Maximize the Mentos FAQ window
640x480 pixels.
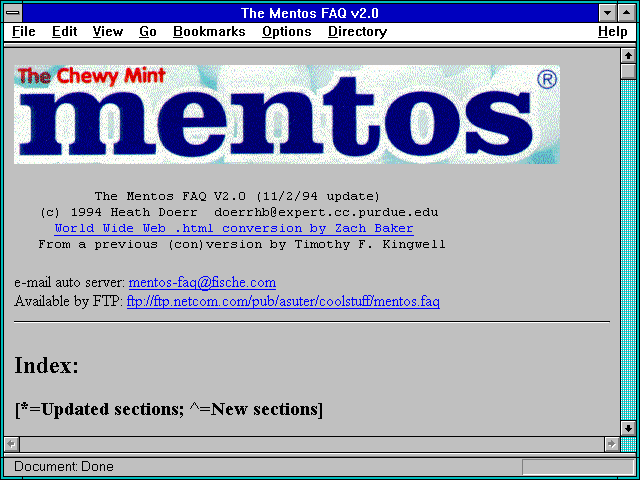[627, 13]
